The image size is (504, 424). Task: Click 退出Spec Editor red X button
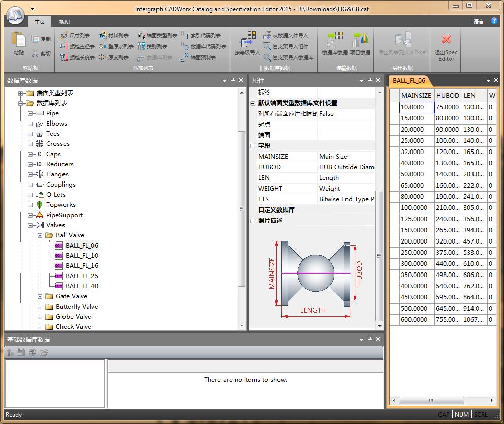click(x=446, y=47)
